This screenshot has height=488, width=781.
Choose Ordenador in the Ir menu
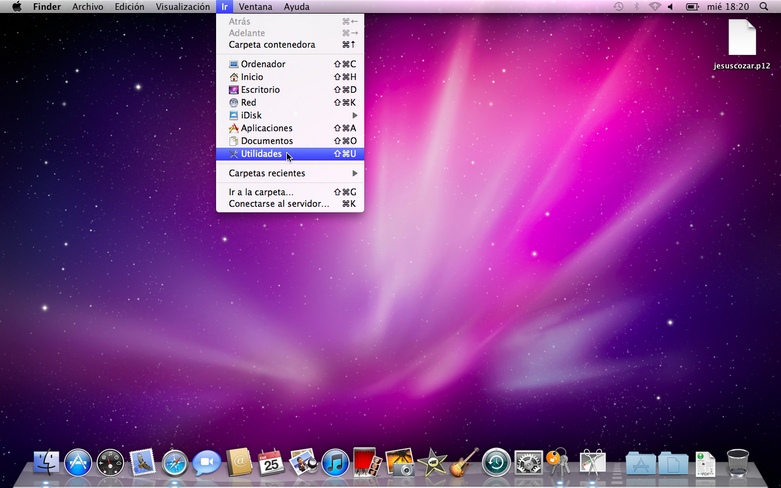click(290, 64)
